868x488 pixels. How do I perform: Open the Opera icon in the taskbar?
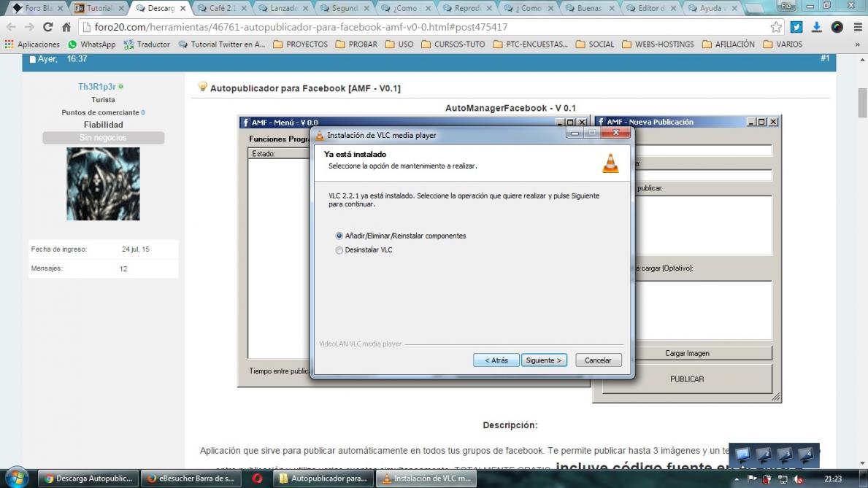(x=257, y=479)
